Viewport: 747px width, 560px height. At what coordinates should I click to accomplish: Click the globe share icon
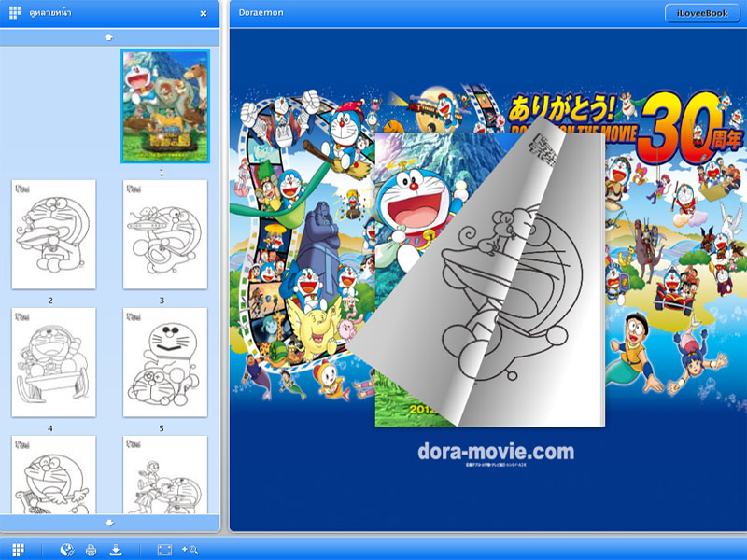67,550
